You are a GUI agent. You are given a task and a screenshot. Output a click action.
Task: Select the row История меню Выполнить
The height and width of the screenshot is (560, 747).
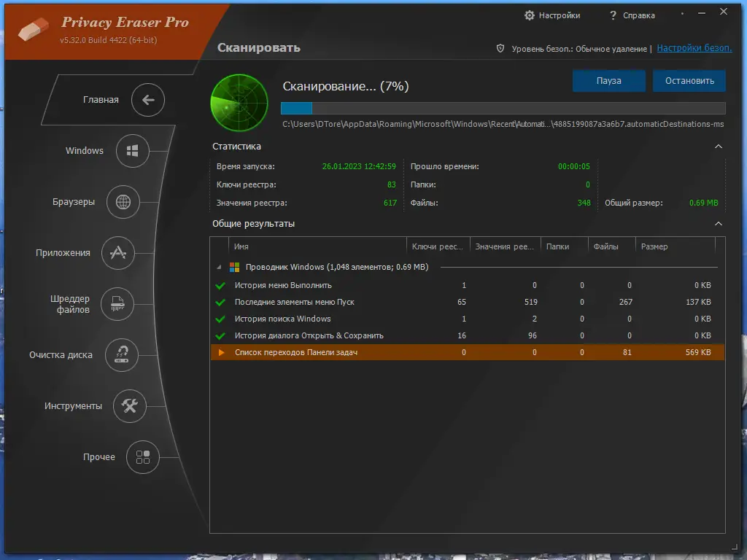coord(468,285)
